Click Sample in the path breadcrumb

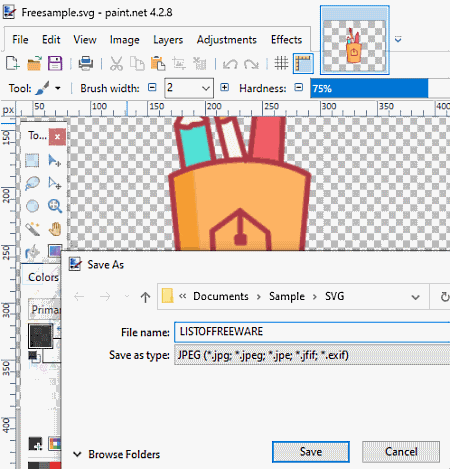287,296
